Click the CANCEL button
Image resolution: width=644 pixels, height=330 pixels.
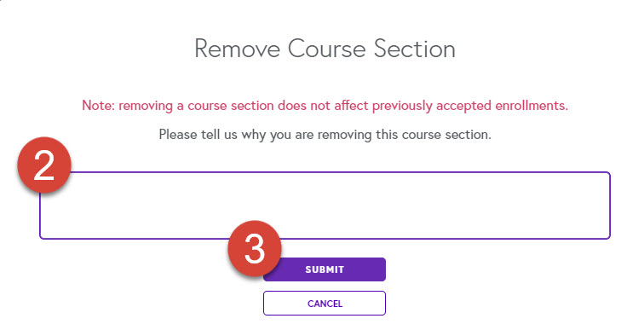point(325,304)
